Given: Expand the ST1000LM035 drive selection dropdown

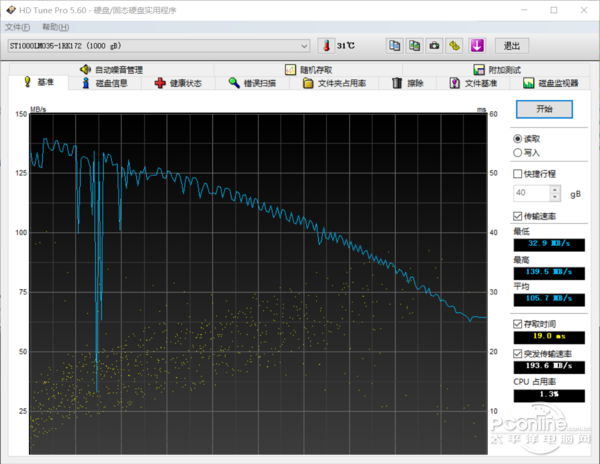Looking at the screenshot, I should (x=304, y=46).
